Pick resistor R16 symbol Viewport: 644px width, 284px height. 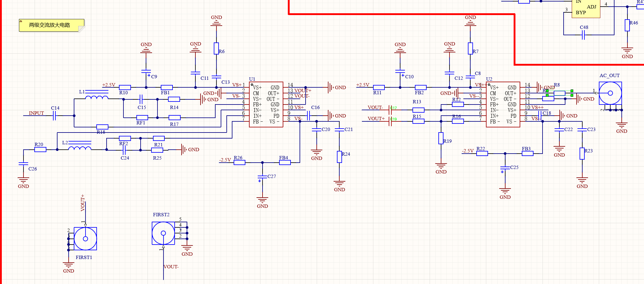[458, 121]
